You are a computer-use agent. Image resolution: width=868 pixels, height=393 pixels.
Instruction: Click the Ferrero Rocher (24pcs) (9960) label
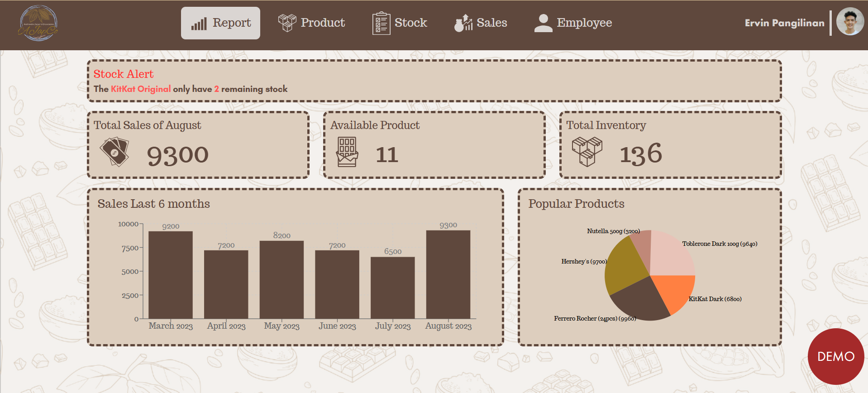(595, 319)
